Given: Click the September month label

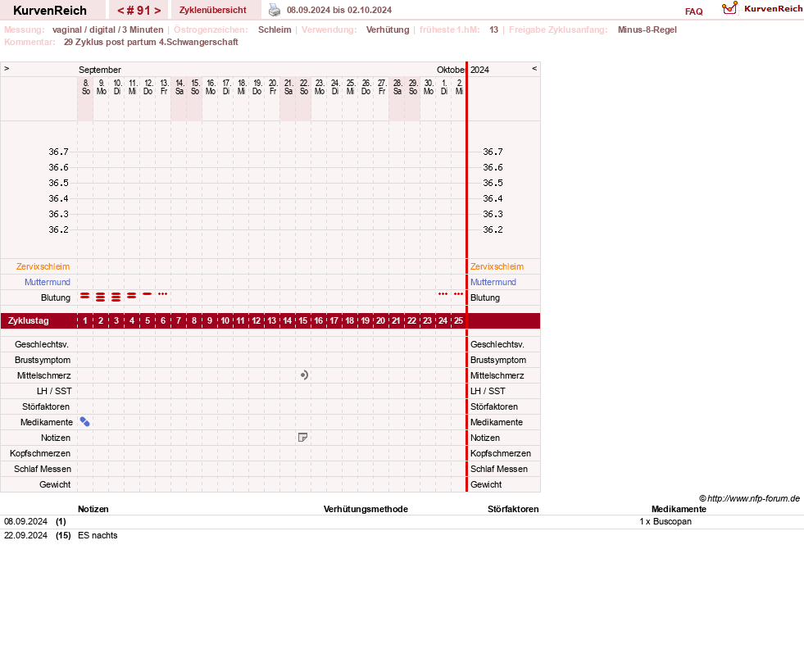Looking at the screenshot, I should click(100, 70).
